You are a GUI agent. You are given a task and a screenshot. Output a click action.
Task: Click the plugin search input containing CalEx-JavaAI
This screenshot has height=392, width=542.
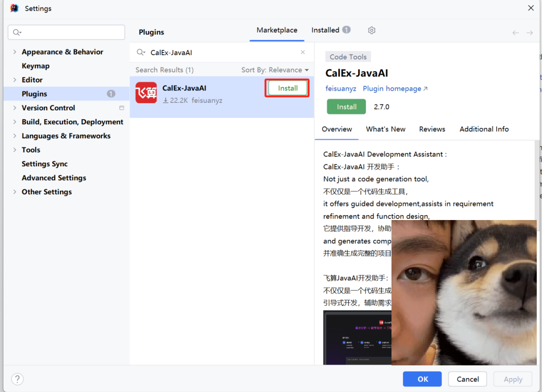tap(221, 53)
